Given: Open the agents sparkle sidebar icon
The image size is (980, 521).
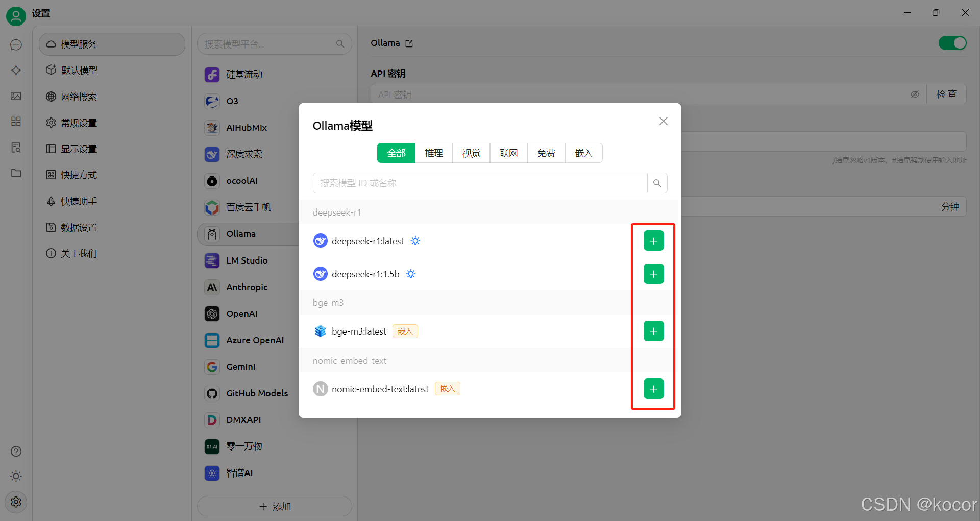Looking at the screenshot, I should coord(16,70).
